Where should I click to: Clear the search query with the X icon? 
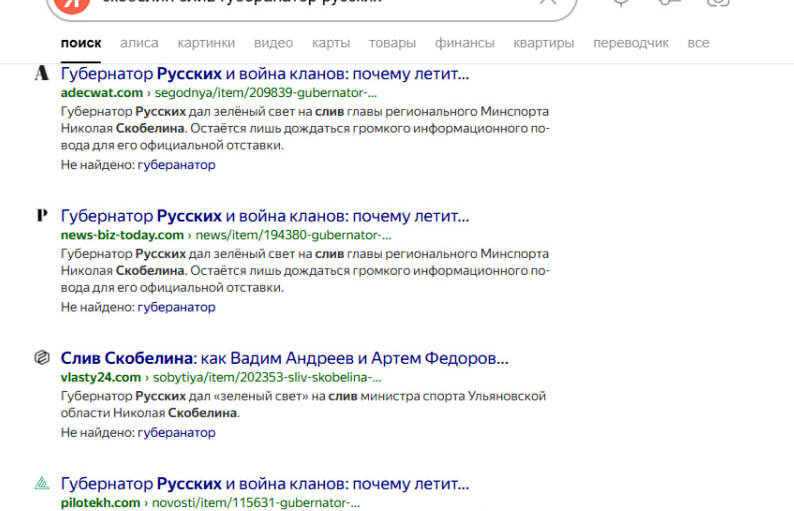click(x=547, y=3)
